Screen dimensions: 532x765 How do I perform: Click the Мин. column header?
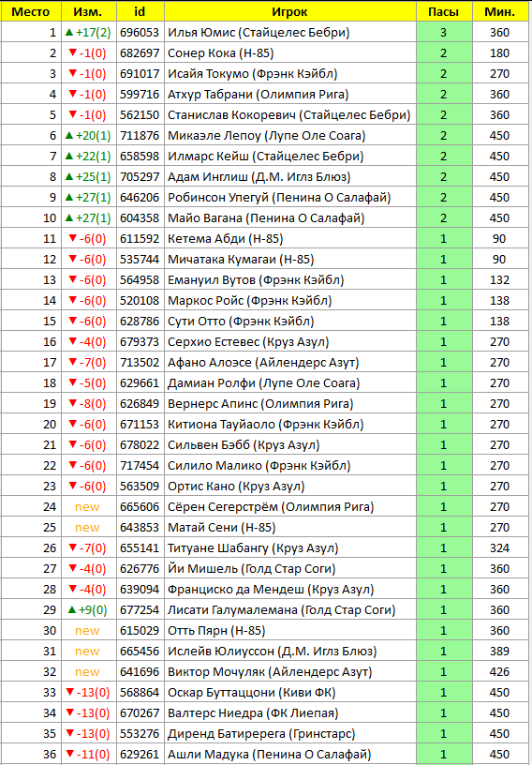click(x=500, y=11)
